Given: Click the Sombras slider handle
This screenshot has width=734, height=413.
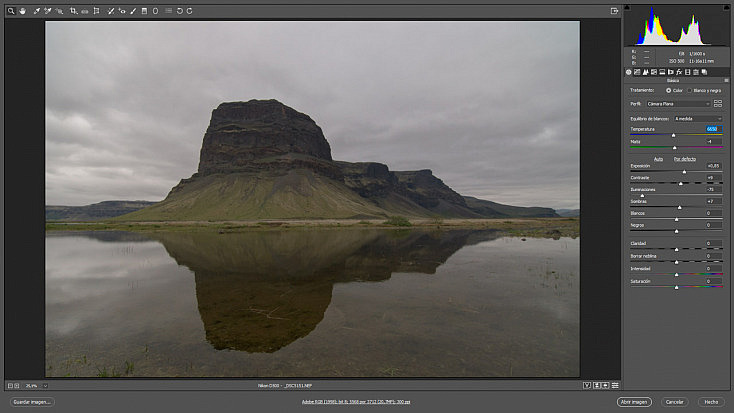Looking at the screenshot, I should 680,207.
